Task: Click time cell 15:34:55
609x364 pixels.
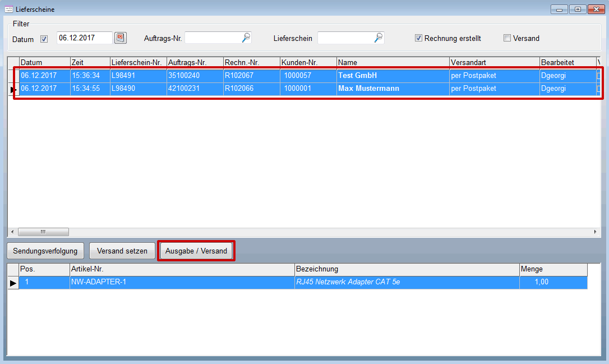Action: (90, 89)
